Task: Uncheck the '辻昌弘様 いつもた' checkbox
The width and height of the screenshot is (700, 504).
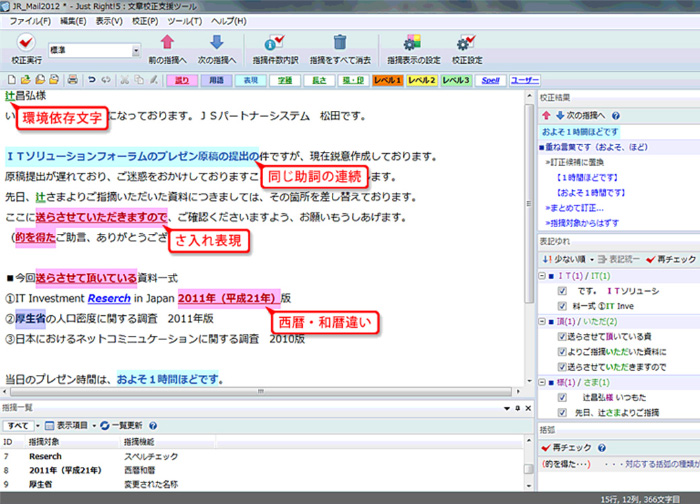Action: pyautogui.click(x=562, y=397)
